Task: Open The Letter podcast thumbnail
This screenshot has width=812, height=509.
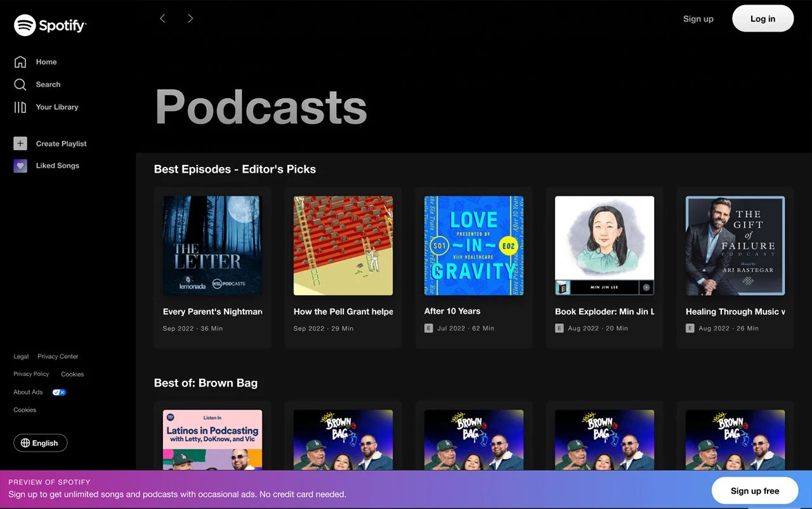Action: pyautogui.click(x=213, y=246)
